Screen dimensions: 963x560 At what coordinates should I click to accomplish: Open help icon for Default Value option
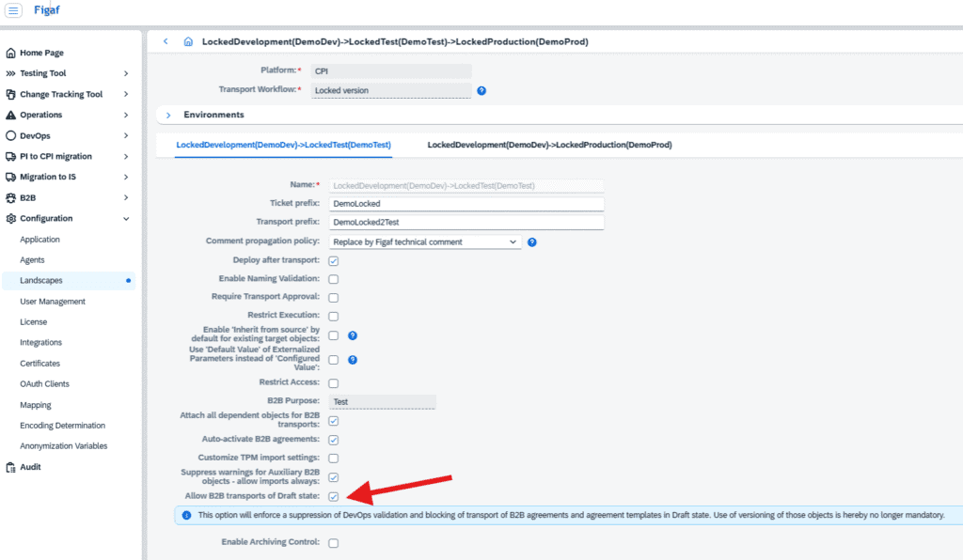[x=353, y=360]
